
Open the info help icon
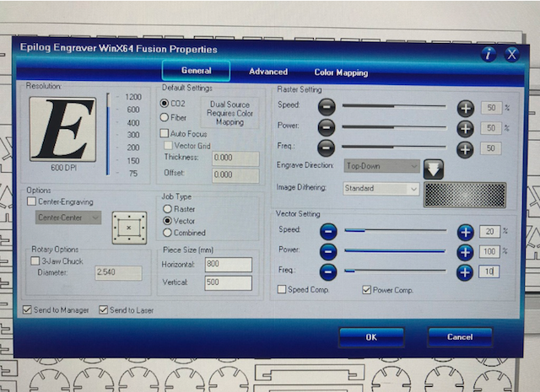(488, 54)
